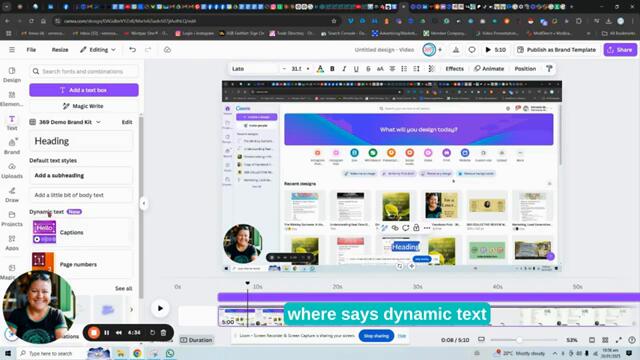Restart the Loom recording
Screen dimensions: 640x360
pos(152,333)
